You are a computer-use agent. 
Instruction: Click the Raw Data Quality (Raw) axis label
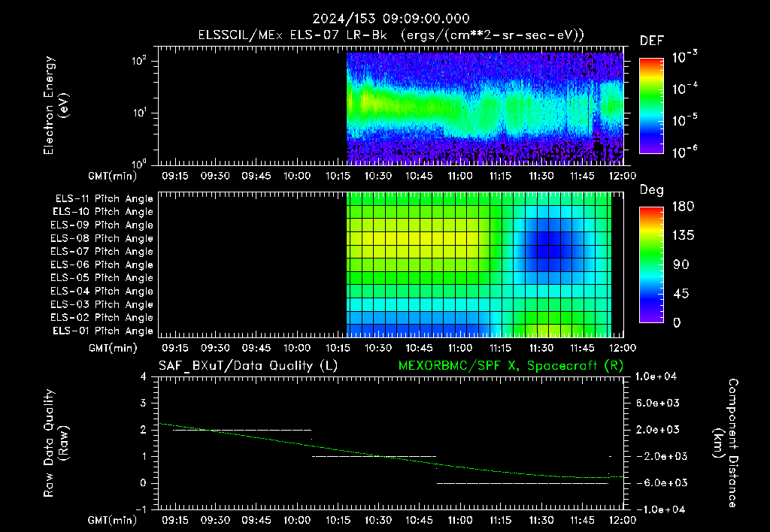(56, 443)
